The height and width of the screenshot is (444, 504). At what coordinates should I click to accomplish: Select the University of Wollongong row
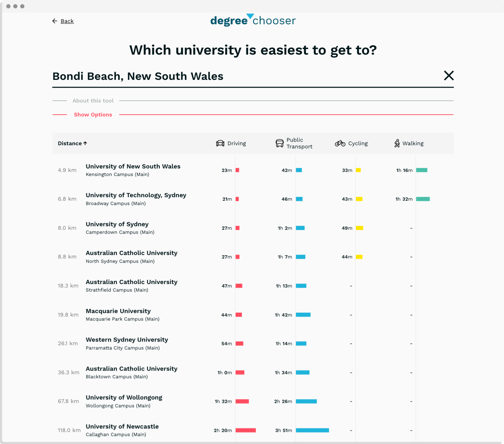[124, 397]
